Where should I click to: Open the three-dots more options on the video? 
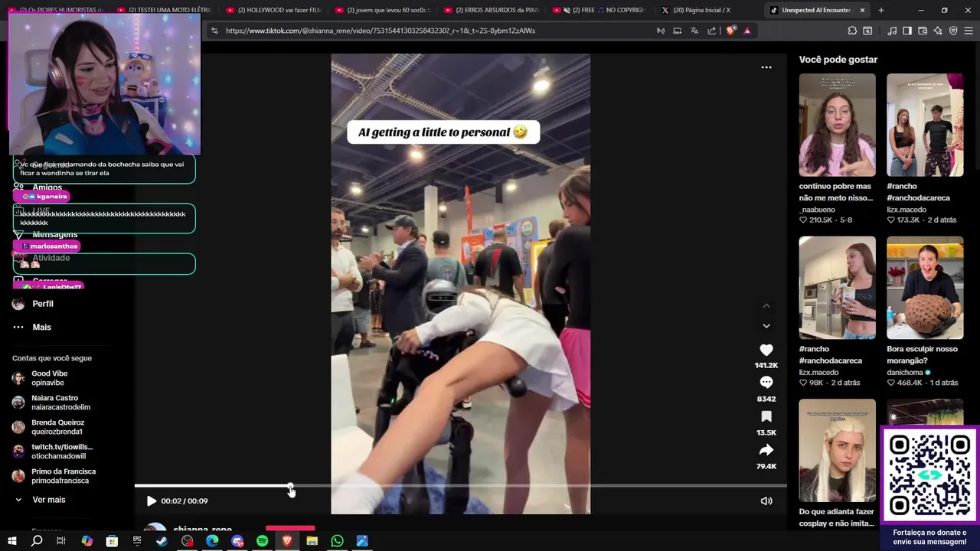tap(766, 67)
